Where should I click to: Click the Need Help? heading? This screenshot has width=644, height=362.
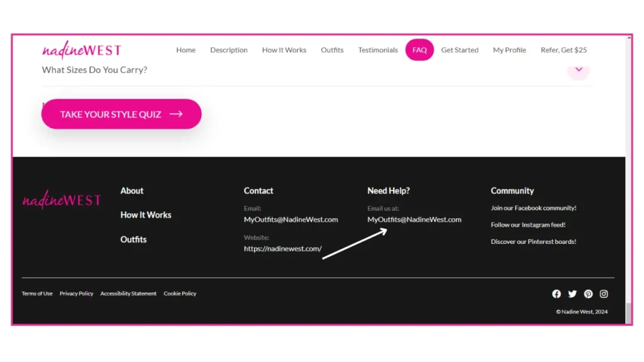point(389,191)
